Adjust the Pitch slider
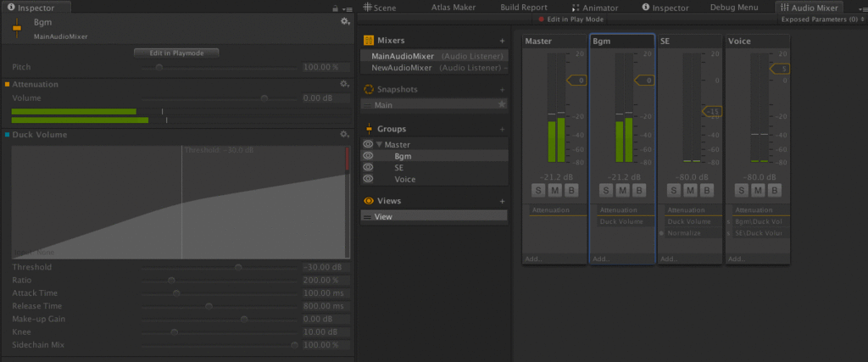The image size is (868, 362). pyautogui.click(x=159, y=67)
